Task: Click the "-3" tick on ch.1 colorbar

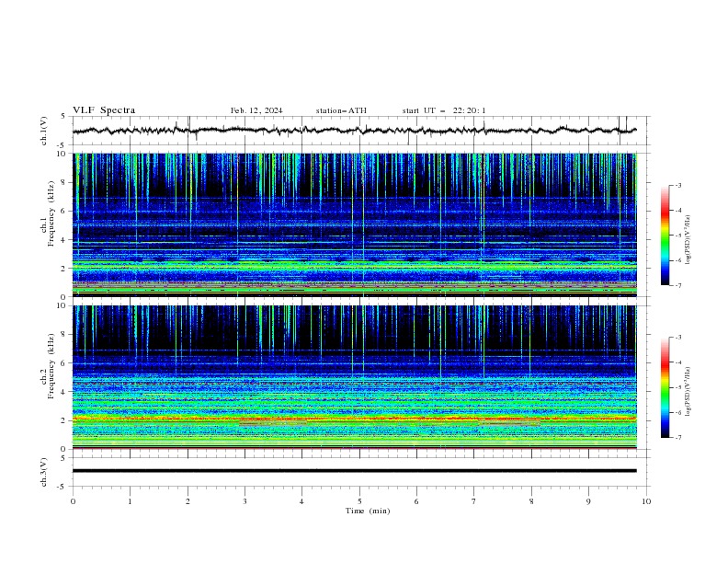Action: (677, 185)
